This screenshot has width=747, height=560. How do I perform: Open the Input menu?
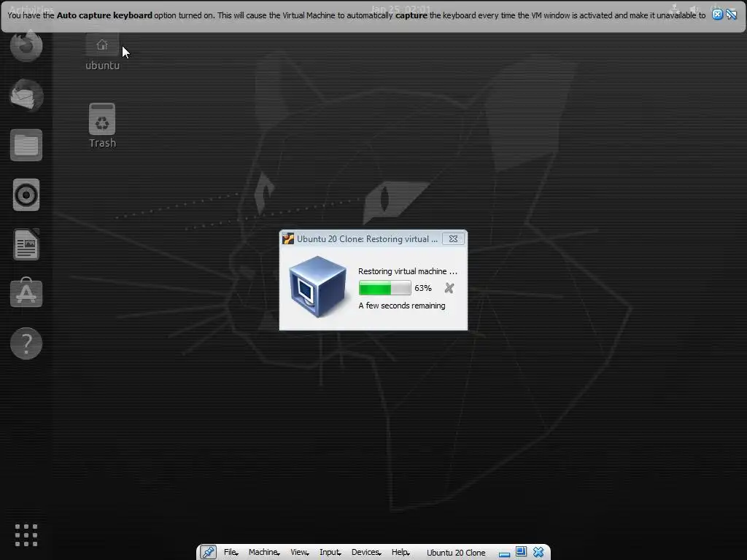[330, 553]
